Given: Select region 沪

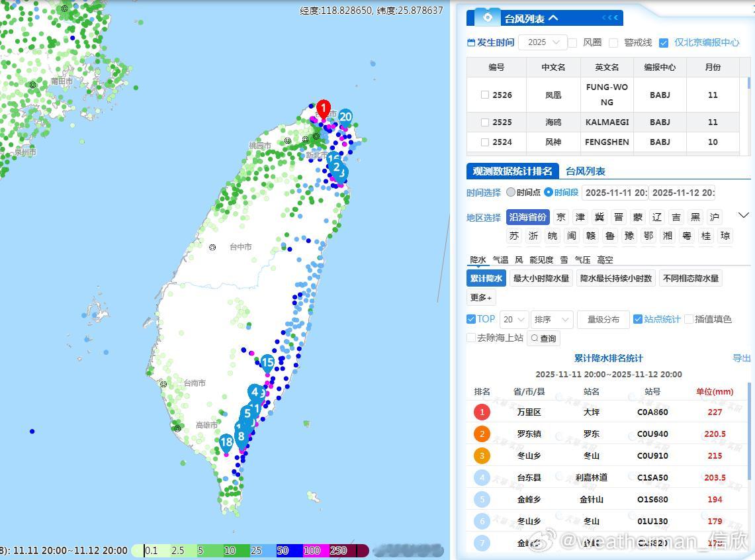Looking at the screenshot, I should [x=715, y=217].
